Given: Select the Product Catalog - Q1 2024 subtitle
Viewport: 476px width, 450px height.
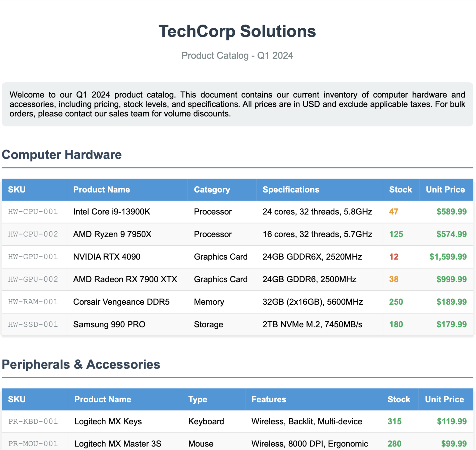Looking at the screenshot, I should (x=237, y=55).
